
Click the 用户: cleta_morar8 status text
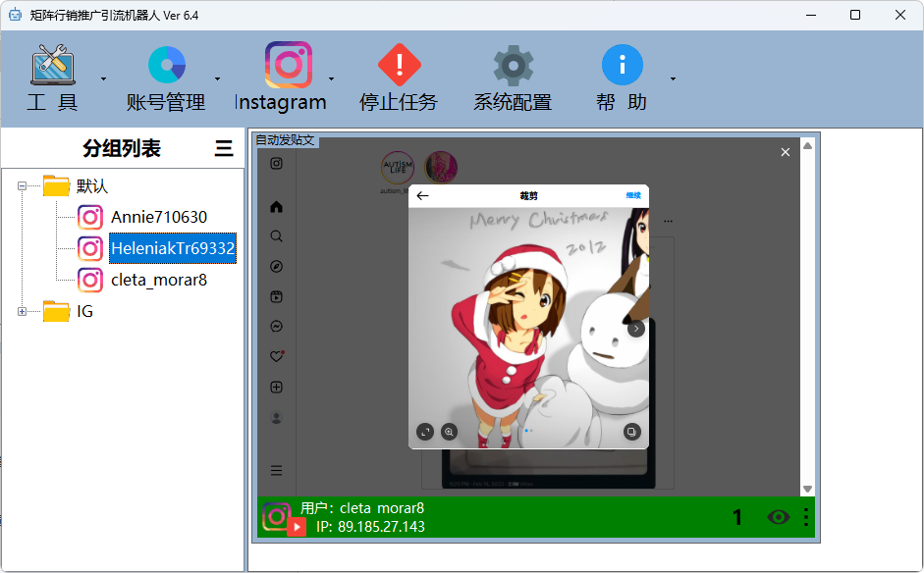(361, 508)
